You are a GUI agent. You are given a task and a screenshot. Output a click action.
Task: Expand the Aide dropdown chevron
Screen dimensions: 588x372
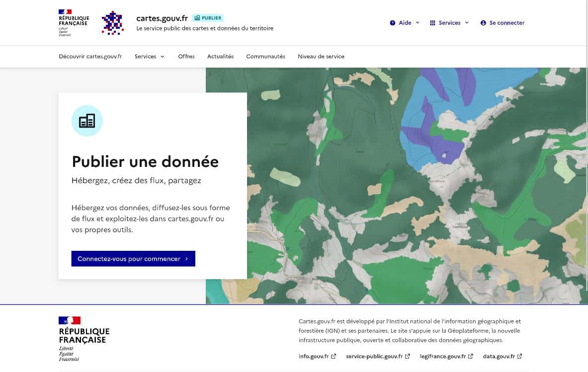[418, 23]
